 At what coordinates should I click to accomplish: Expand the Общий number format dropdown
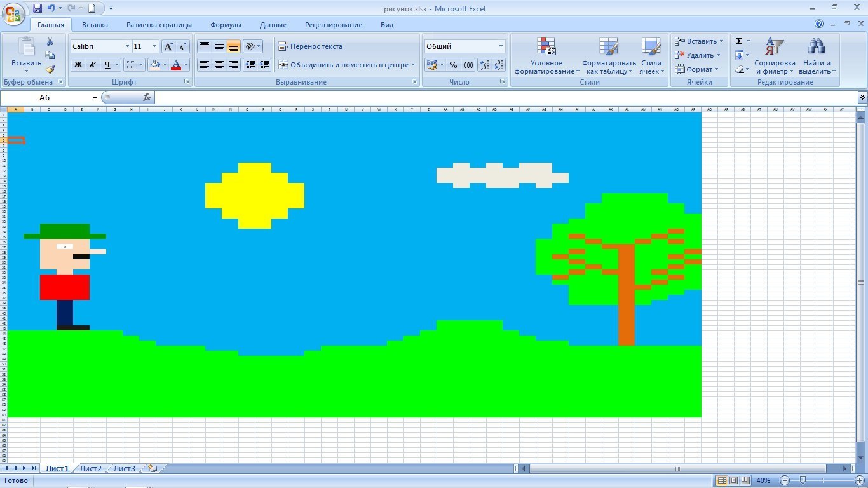point(501,46)
